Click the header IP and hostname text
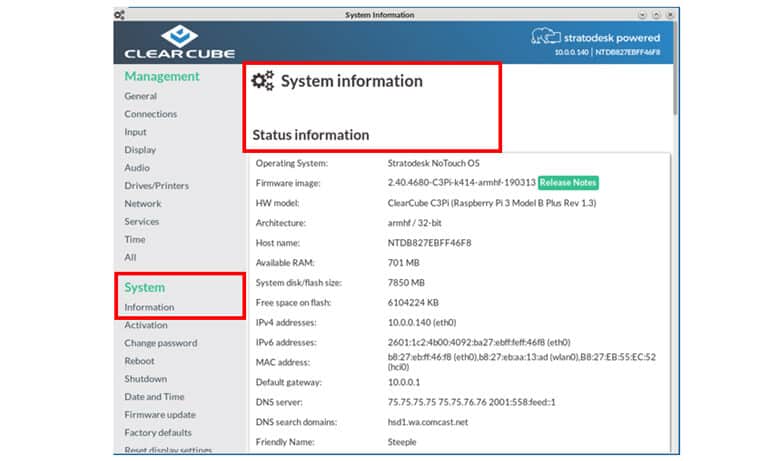 click(x=607, y=52)
